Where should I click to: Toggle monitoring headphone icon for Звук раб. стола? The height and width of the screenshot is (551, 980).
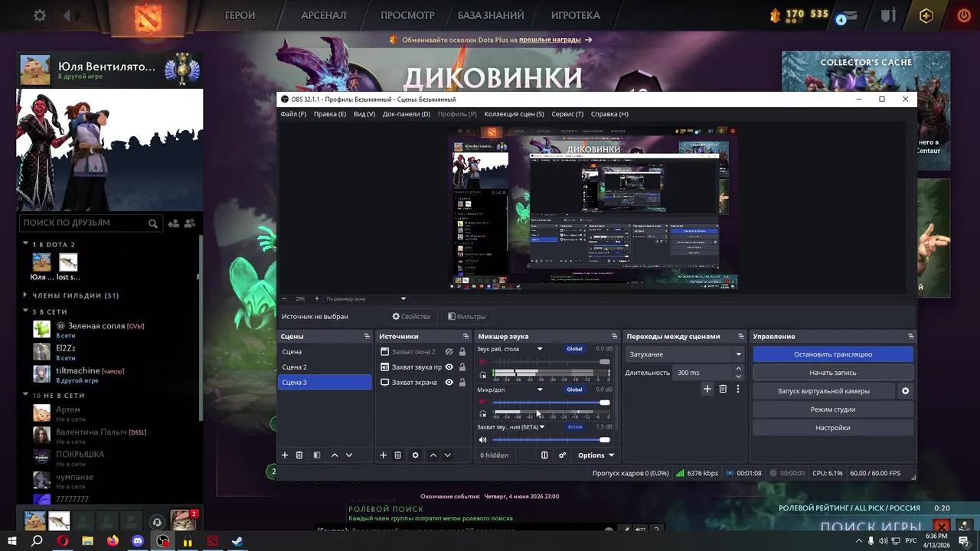tap(482, 375)
